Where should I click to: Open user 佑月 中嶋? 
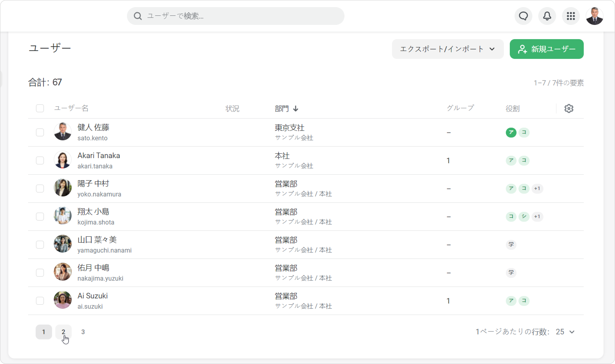(x=93, y=268)
